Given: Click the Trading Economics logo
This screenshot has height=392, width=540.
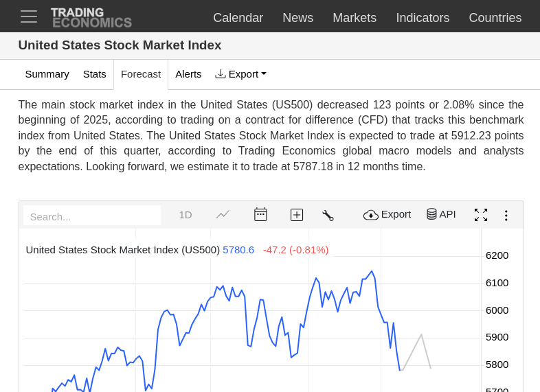Looking at the screenshot, I should point(91,17).
